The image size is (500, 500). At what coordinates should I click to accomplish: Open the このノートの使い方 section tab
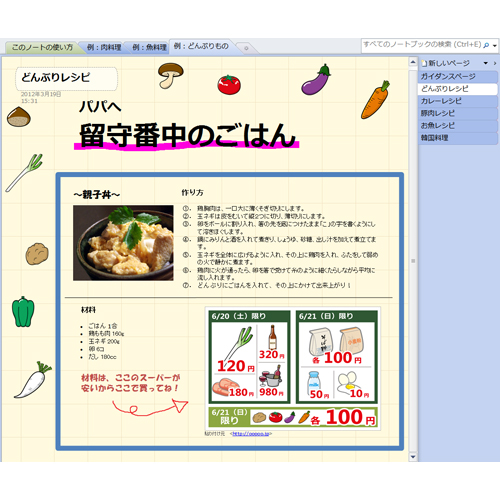tap(42, 47)
